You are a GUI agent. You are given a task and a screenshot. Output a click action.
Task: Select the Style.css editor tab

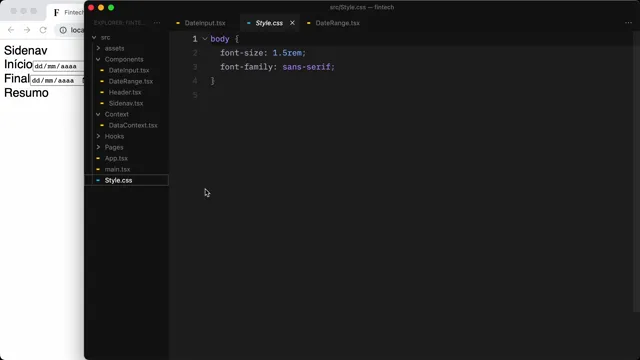[x=269, y=23]
